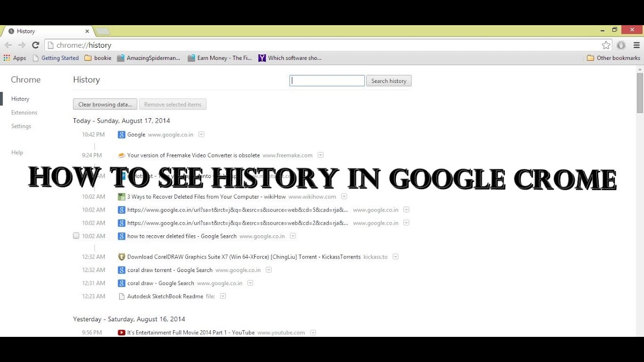This screenshot has width=644, height=362.
Task: Click favicon of coral draw torrent search entry
Action: (x=121, y=270)
